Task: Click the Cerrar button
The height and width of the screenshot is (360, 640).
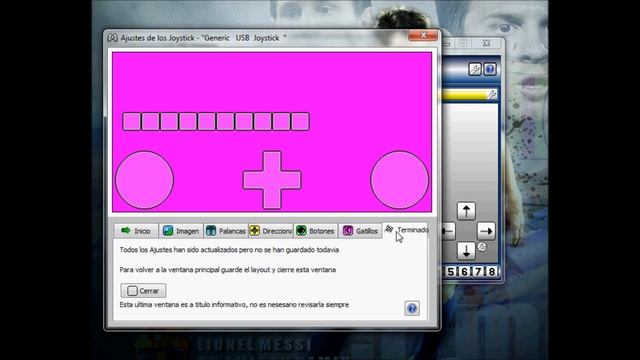Action: pos(143,291)
